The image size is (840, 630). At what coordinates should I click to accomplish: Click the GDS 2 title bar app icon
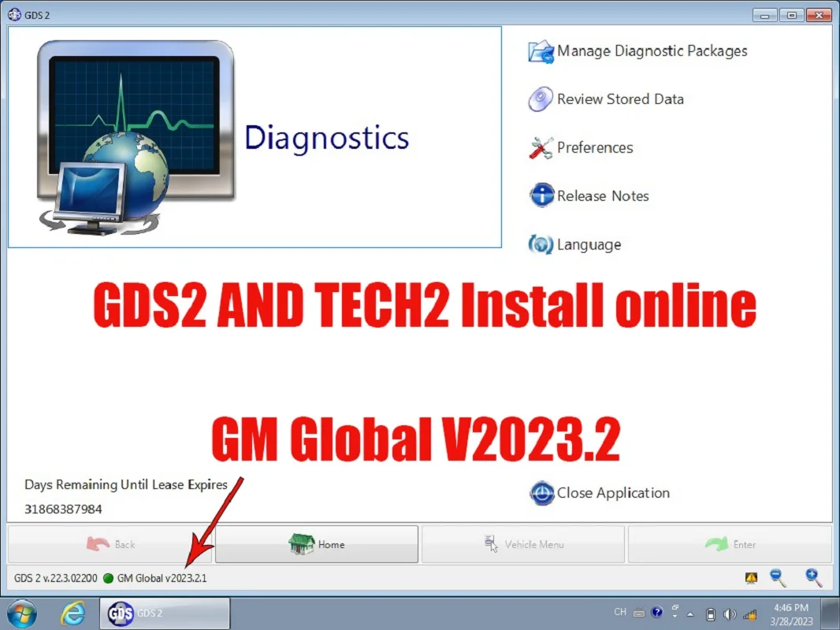14,14
